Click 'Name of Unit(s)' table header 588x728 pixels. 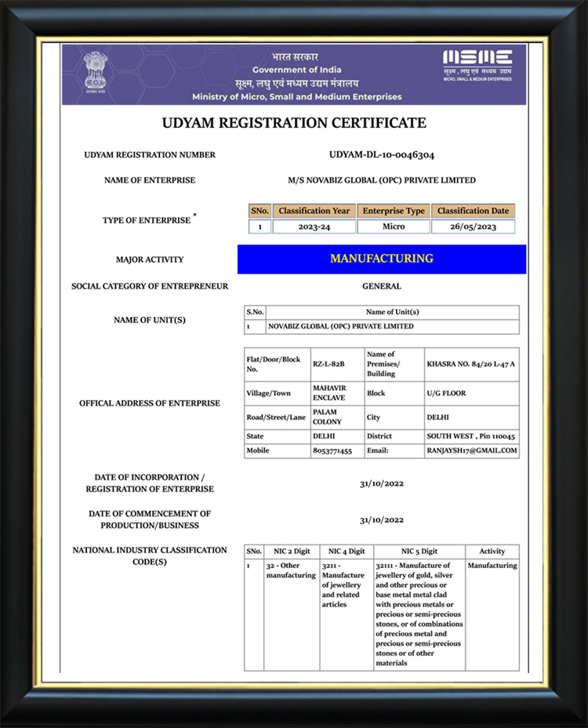(393, 312)
